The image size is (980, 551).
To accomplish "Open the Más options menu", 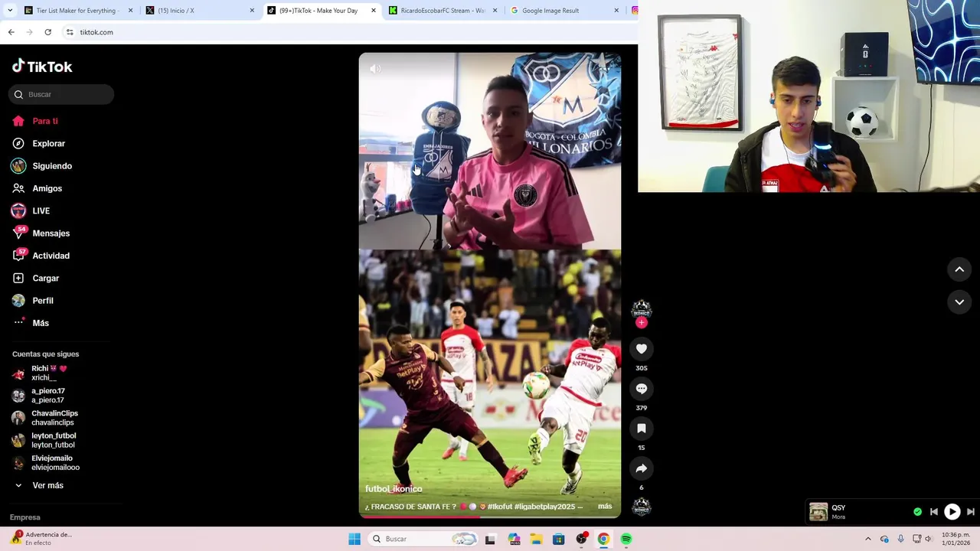I will click(31, 323).
